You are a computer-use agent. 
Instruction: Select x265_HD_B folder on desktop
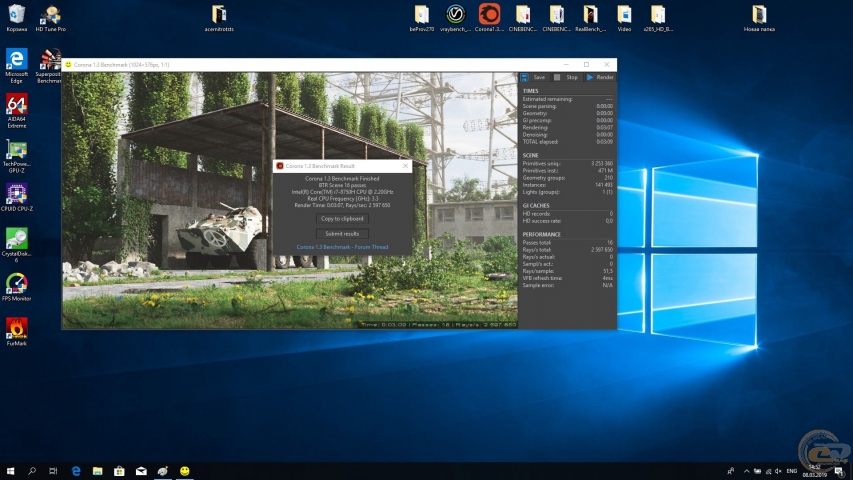658,18
